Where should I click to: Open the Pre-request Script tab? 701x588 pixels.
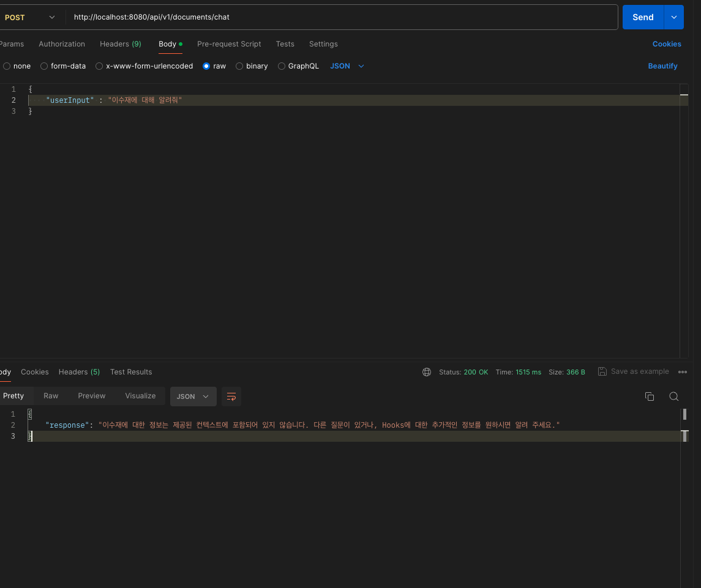(x=229, y=44)
